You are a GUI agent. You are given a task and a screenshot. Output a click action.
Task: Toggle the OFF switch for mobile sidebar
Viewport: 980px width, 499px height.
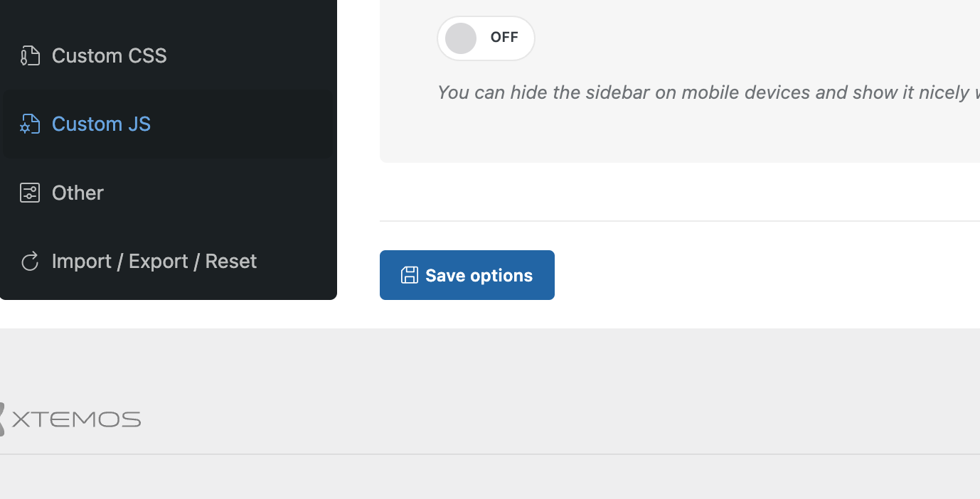point(486,38)
